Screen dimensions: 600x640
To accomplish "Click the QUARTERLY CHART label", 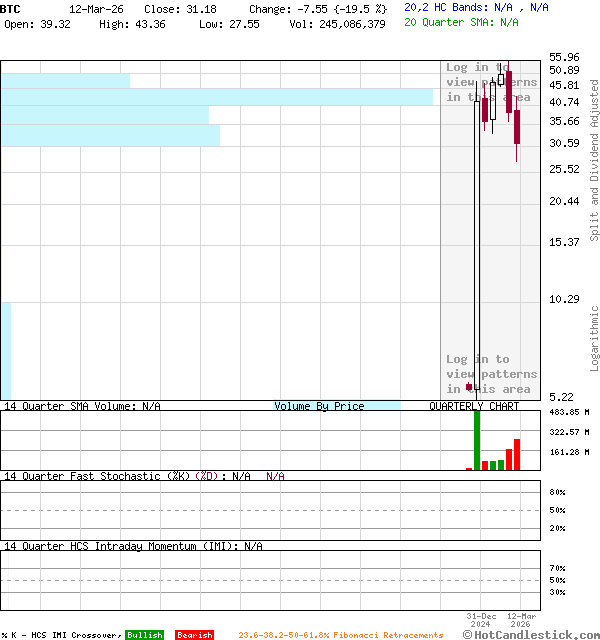I will [474, 406].
